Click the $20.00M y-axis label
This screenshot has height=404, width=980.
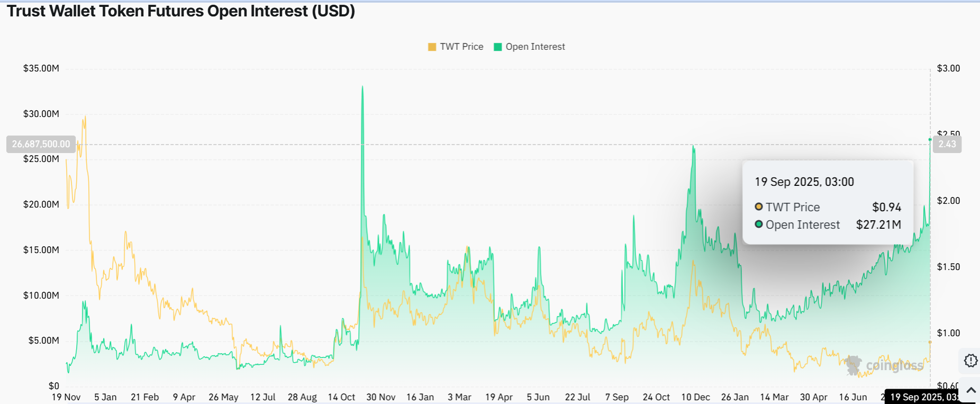point(41,204)
